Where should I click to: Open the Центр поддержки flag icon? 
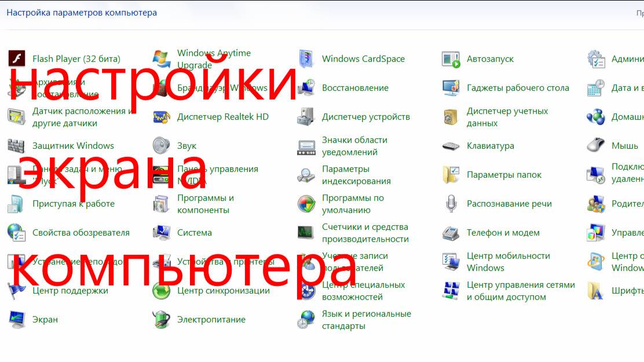(17, 291)
